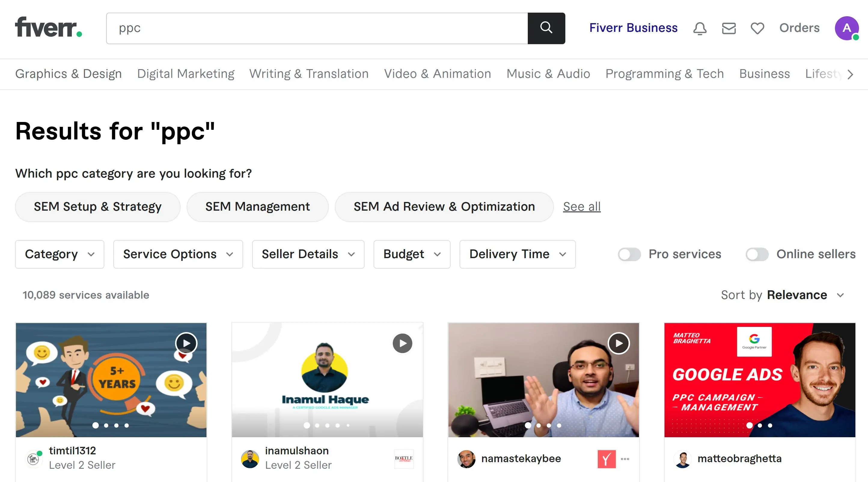868x482 pixels.
Task: Click into the ppc search field
Action: (317, 28)
